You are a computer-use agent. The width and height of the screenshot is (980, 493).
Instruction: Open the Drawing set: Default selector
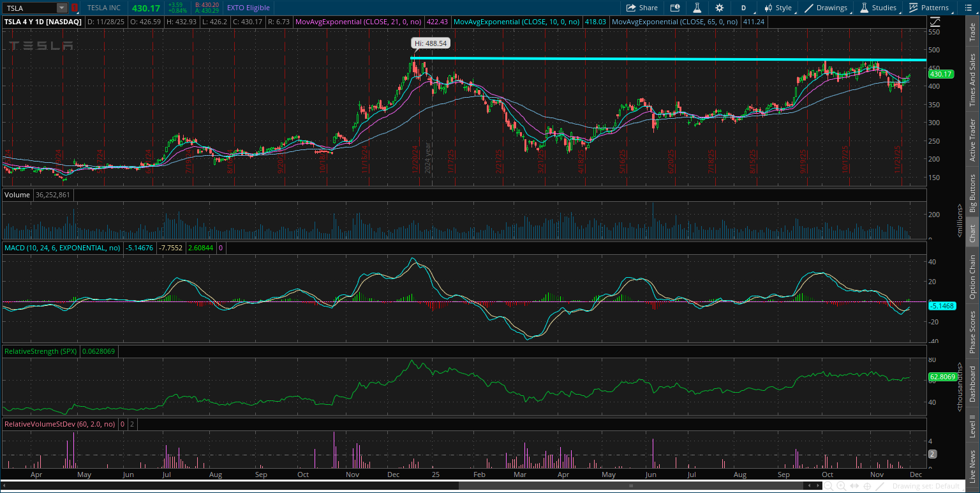coord(926,486)
